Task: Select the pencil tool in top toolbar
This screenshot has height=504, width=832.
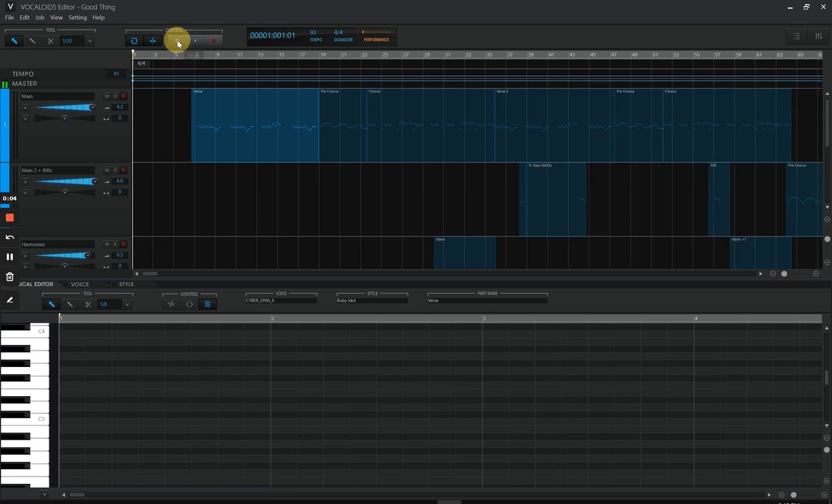Action: pos(14,41)
